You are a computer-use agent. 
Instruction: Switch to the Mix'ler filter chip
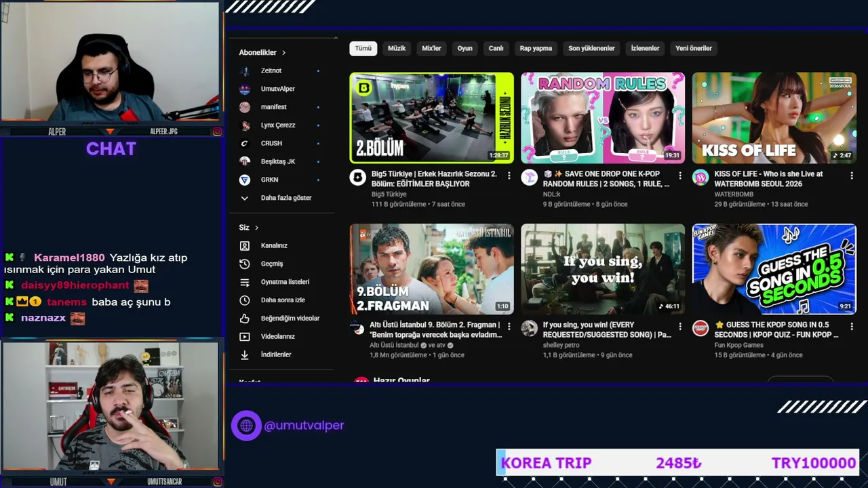[x=431, y=48]
